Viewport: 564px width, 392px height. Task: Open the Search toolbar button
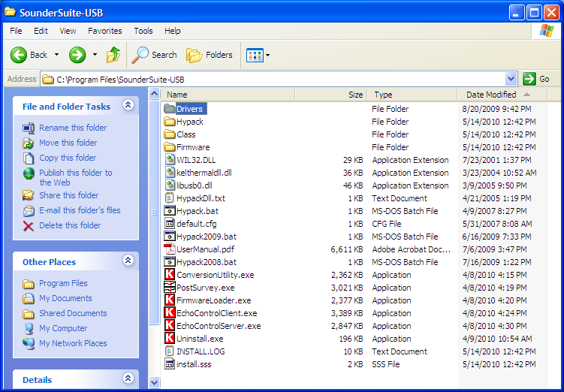pyautogui.click(x=154, y=55)
